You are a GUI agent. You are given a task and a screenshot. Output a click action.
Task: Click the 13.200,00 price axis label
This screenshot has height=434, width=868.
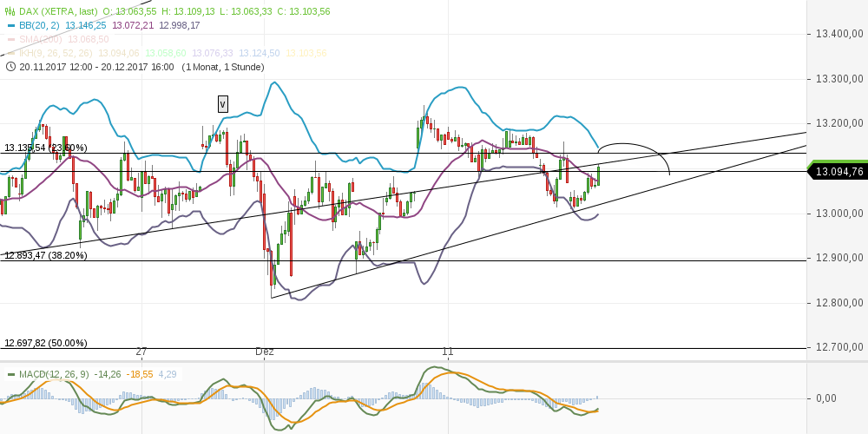pyautogui.click(x=839, y=123)
